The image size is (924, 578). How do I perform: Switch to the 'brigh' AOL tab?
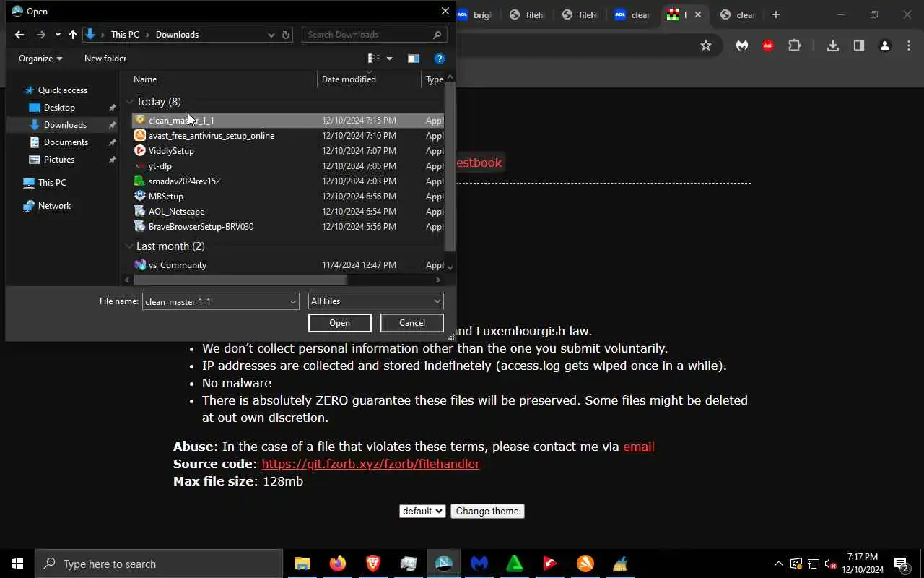click(x=475, y=14)
